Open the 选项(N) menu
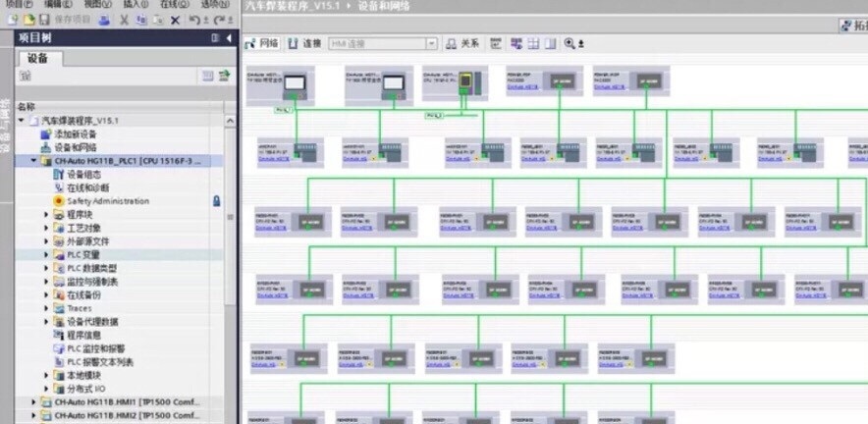 pos(215,4)
